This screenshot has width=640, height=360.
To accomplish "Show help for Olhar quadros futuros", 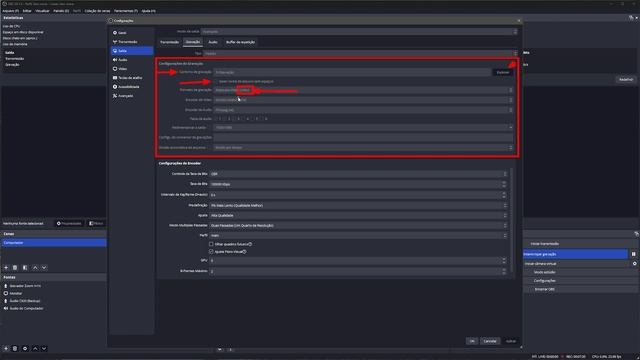I will (250, 244).
